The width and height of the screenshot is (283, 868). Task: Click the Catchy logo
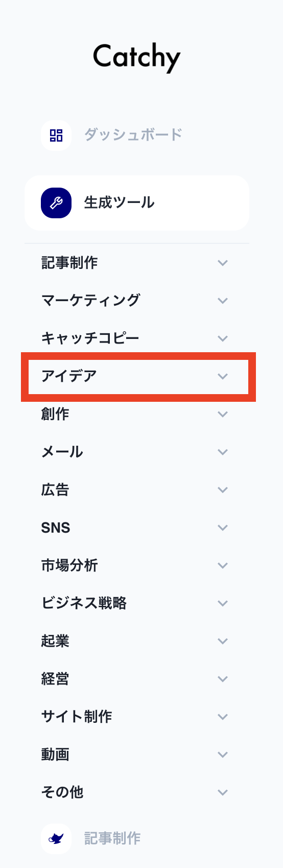137,57
